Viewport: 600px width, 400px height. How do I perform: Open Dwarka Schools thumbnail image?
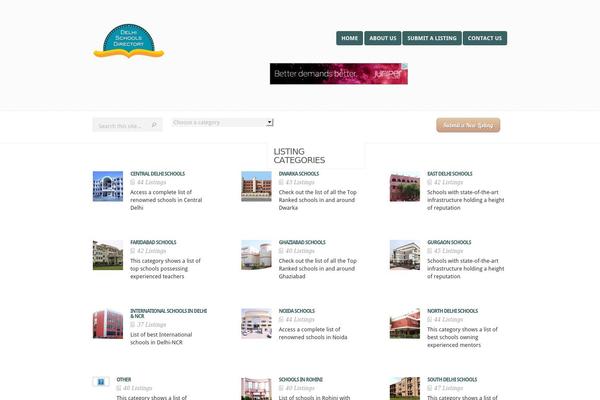pos(256,186)
